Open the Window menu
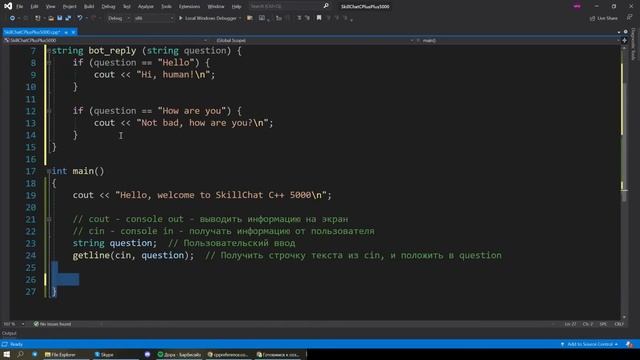Viewport: 640px width, 360px height. pyautogui.click(x=216, y=7)
